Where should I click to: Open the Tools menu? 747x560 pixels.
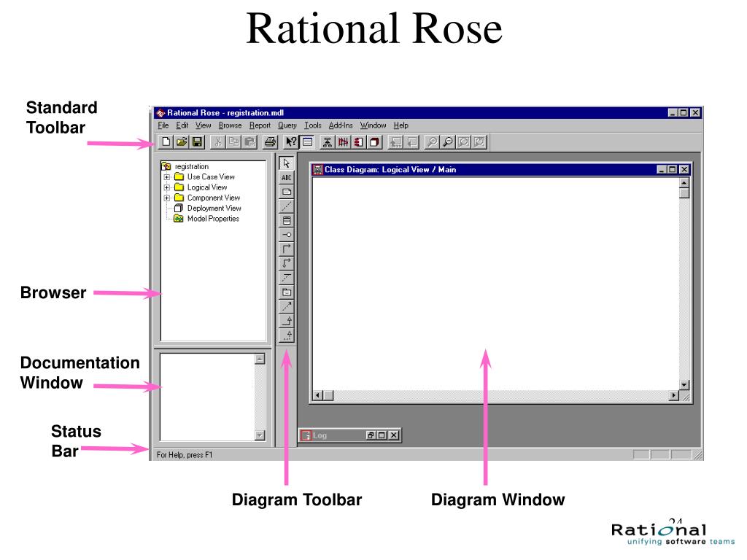pos(312,125)
